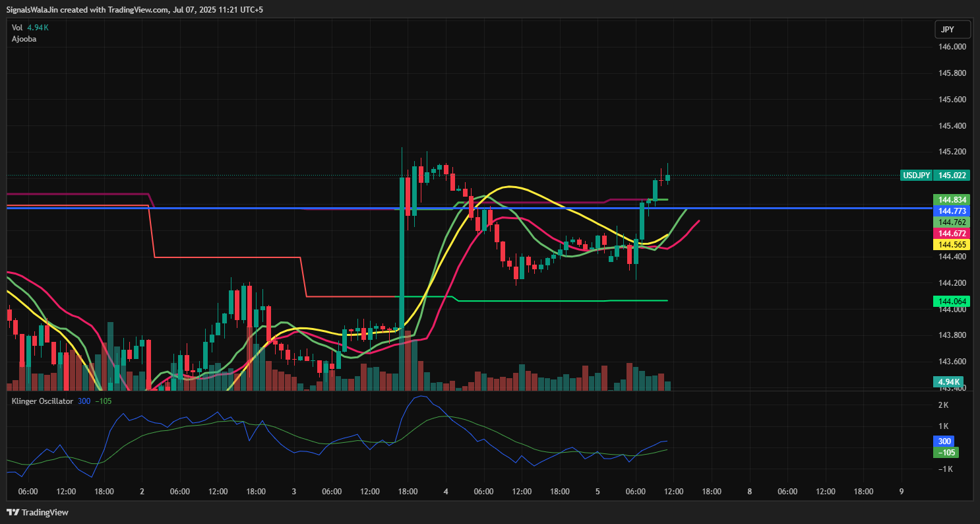
Task: Click the 145.022 current price label
Action: (952, 176)
